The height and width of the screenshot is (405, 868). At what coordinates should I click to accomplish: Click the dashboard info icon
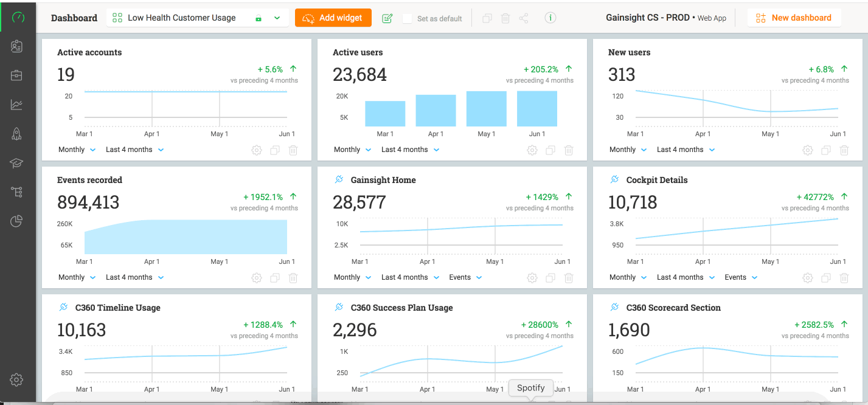pyautogui.click(x=550, y=18)
